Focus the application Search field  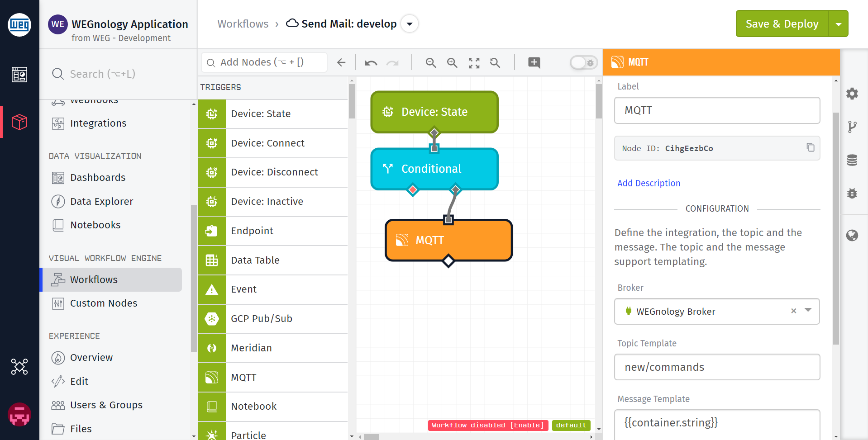point(118,74)
